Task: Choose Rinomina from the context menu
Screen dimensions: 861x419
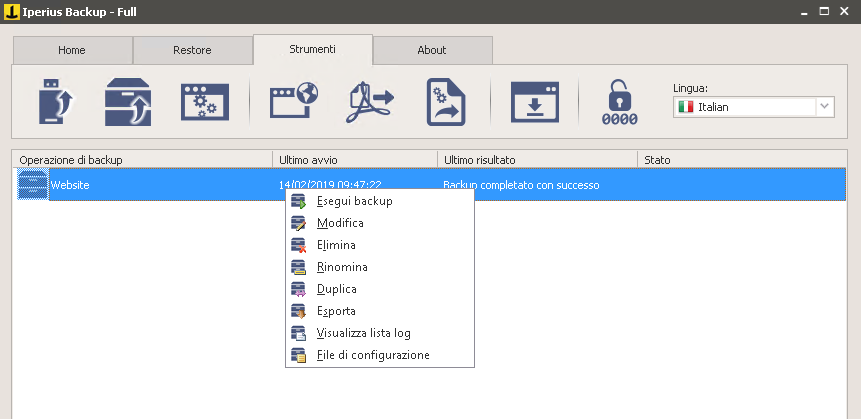Action: (x=379, y=267)
